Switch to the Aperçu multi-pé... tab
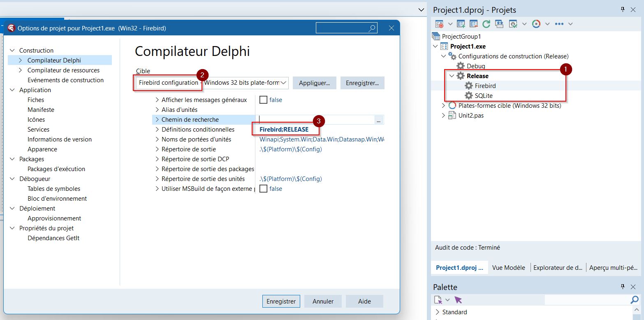This screenshot has height=320, width=644. [613, 267]
